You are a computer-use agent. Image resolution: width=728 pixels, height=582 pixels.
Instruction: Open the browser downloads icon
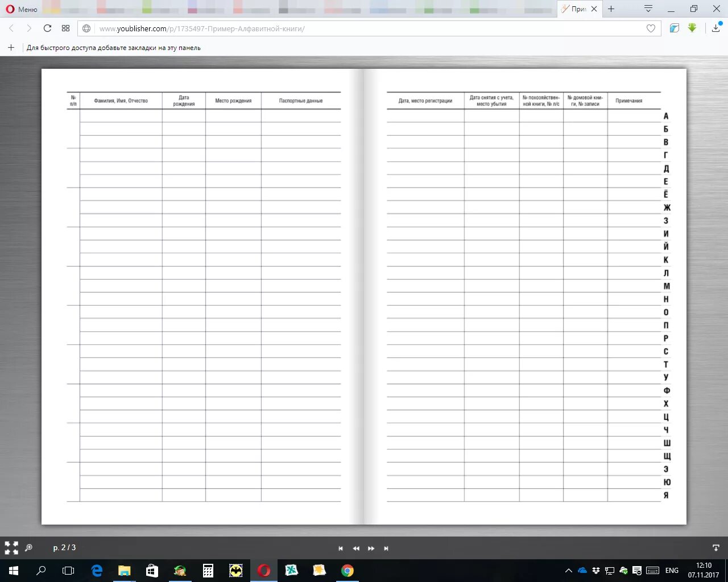pyautogui.click(x=715, y=28)
